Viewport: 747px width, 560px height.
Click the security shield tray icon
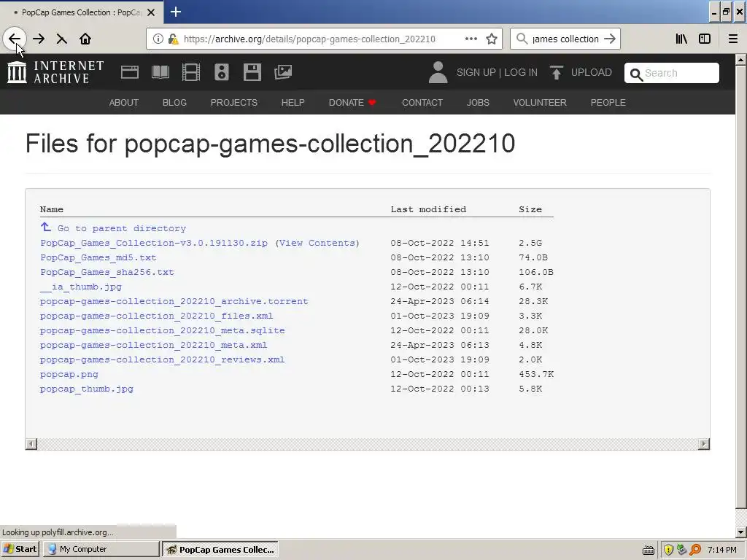[668, 550]
